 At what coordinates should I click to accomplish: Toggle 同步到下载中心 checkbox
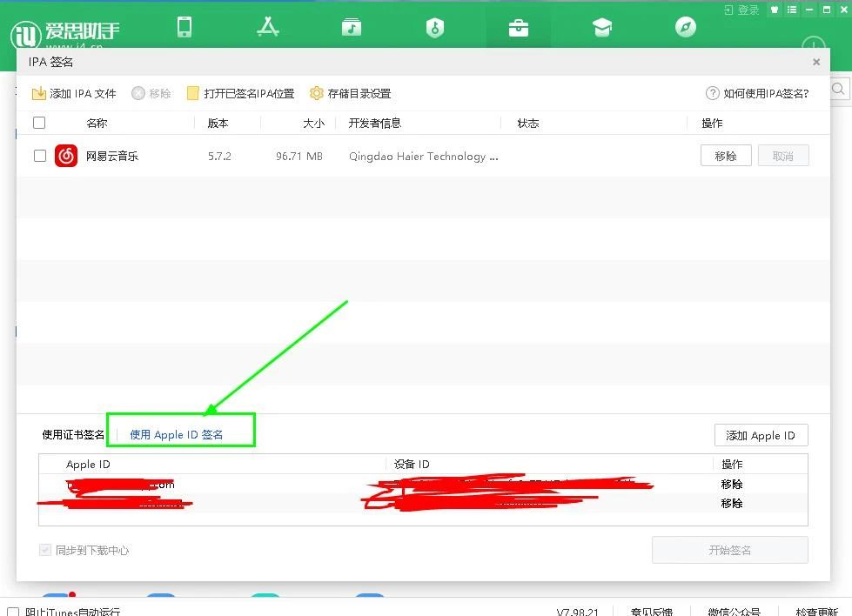(x=45, y=550)
